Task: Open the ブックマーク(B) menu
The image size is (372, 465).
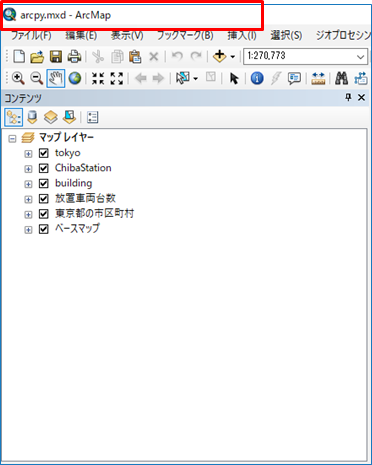Action: 185,35
